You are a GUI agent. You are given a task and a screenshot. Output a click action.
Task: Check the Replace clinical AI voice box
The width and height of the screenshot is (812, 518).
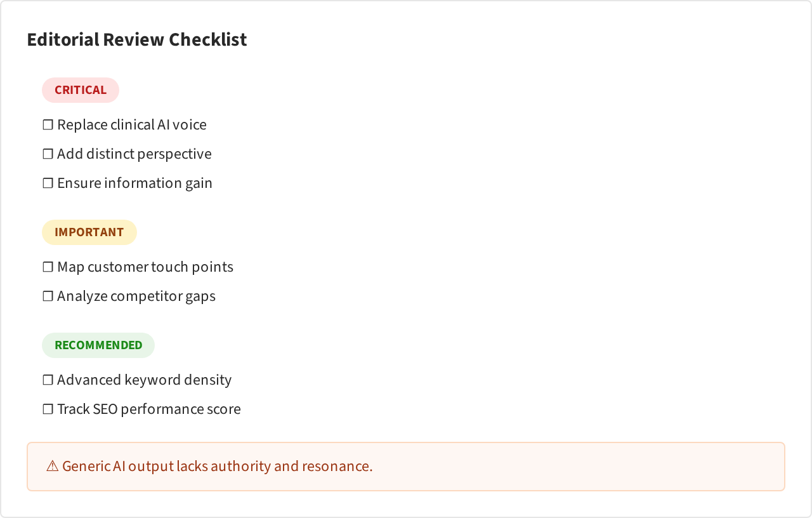tap(48, 125)
